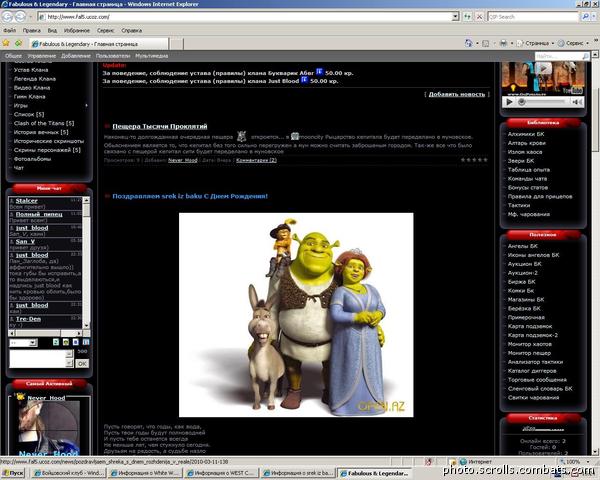
Task: Open the address bar history dropdown
Action: coord(455,16)
